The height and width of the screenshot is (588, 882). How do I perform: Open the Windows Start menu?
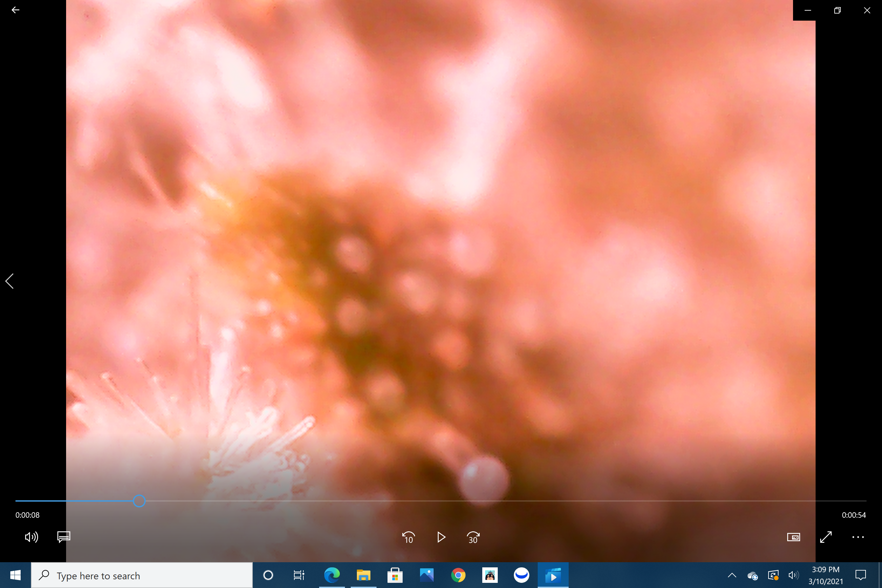[15, 575]
